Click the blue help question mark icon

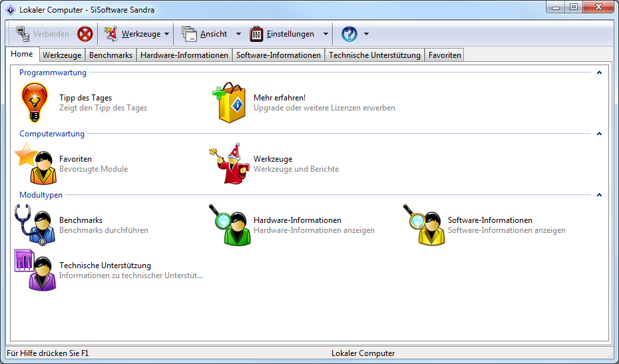pos(349,34)
